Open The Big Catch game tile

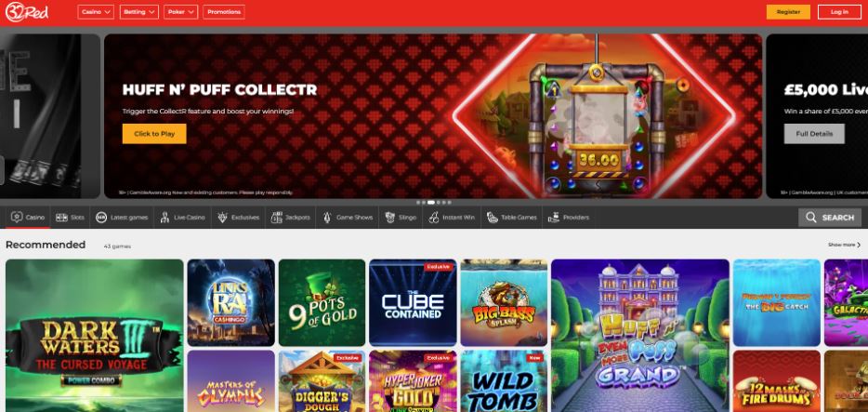pos(777,303)
